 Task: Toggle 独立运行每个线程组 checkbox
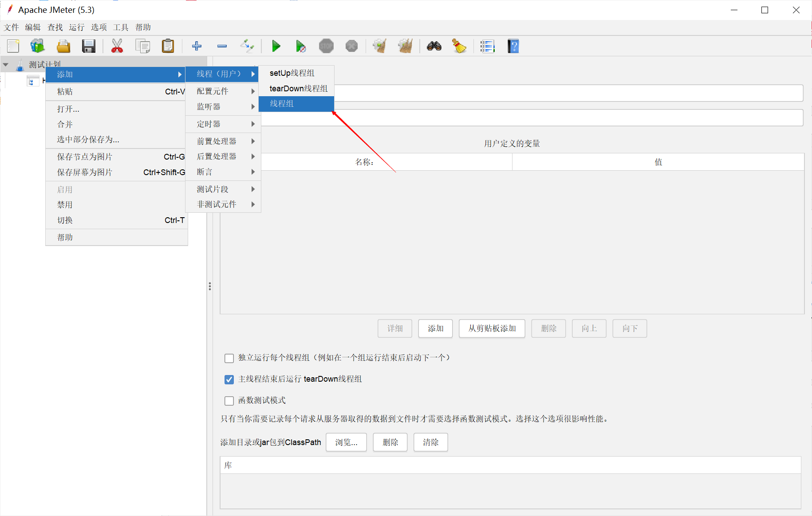click(x=229, y=358)
